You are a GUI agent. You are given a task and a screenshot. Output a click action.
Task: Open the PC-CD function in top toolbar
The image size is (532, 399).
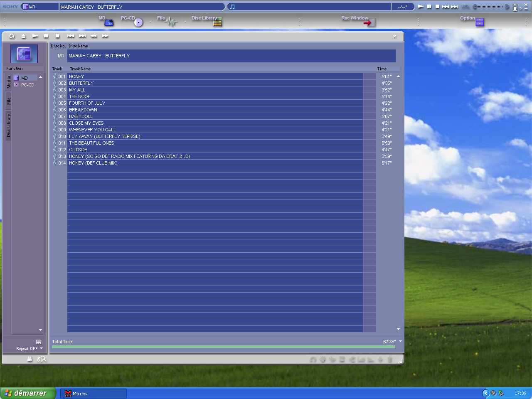pyautogui.click(x=132, y=21)
